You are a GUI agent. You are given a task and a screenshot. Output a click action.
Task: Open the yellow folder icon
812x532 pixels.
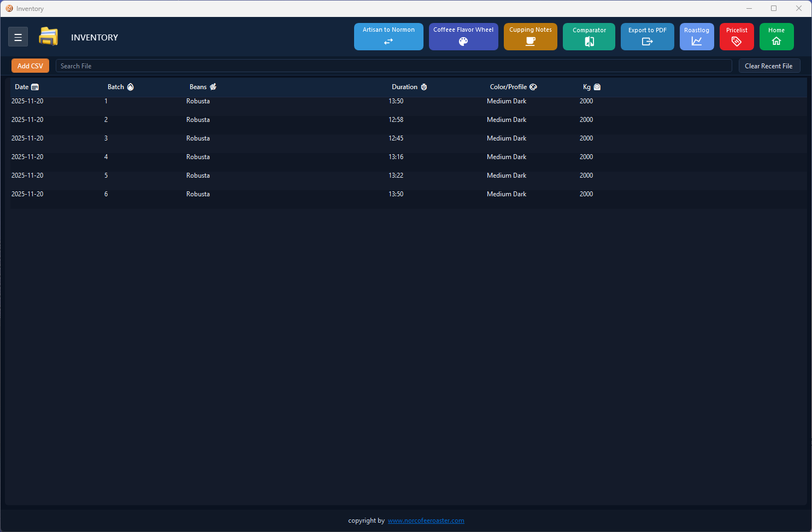[x=48, y=36]
